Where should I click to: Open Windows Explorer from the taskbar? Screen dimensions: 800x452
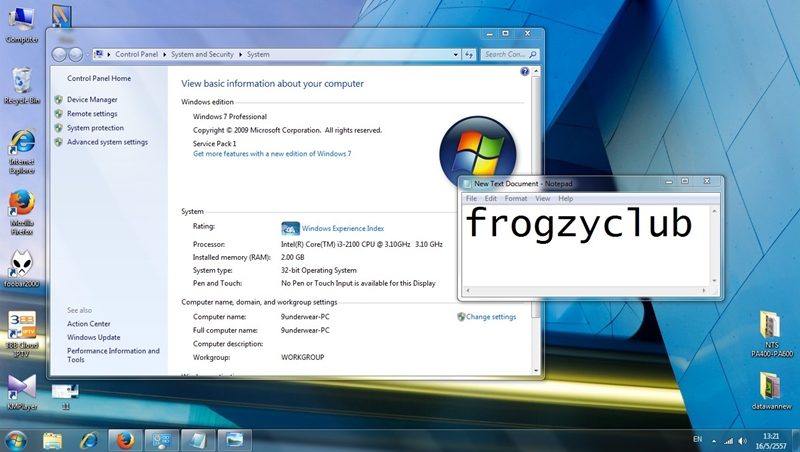point(53,440)
